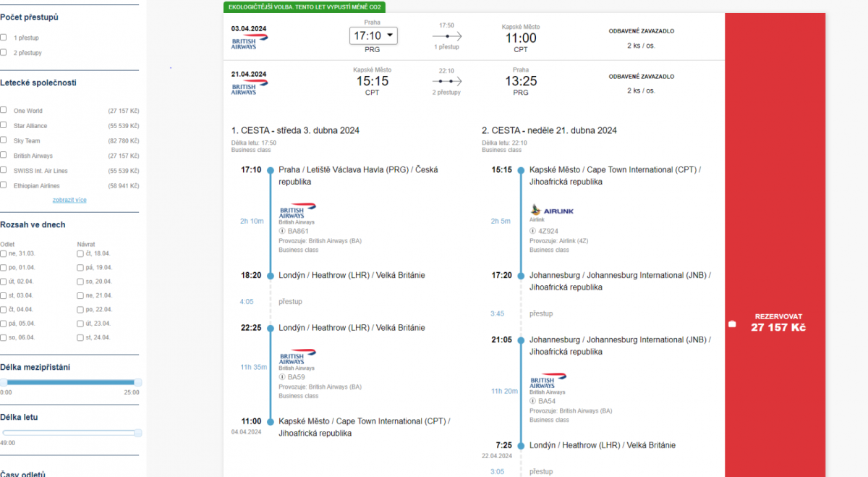Click the info icon beside flight BA54

tap(533, 401)
